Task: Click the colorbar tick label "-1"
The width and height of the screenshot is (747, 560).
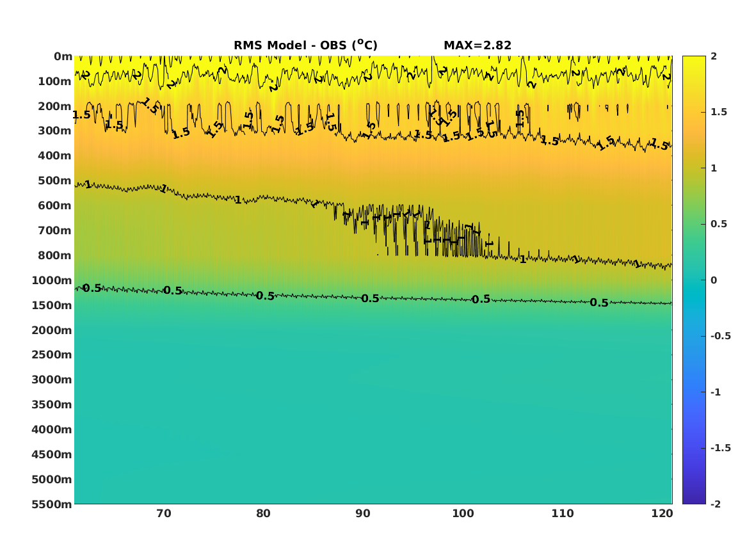Action: coord(716,392)
